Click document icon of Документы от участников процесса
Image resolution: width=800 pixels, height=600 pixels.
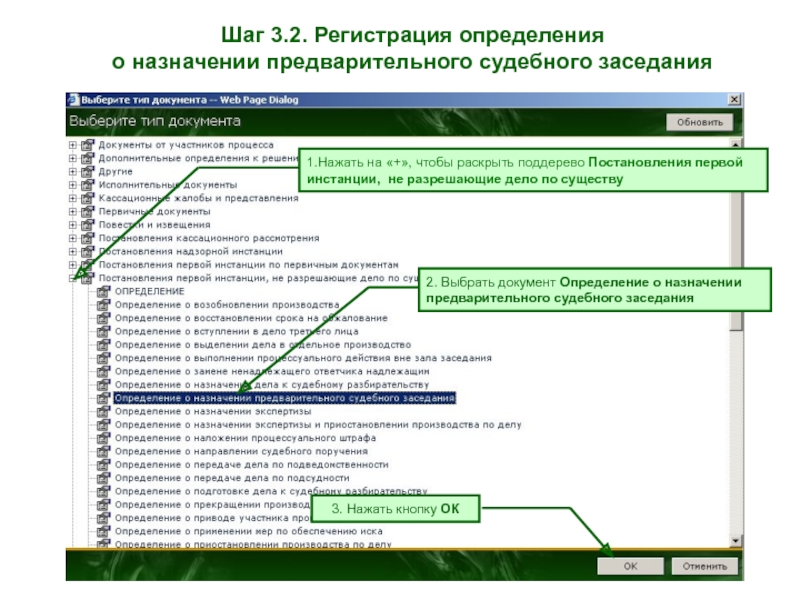[x=88, y=145]
